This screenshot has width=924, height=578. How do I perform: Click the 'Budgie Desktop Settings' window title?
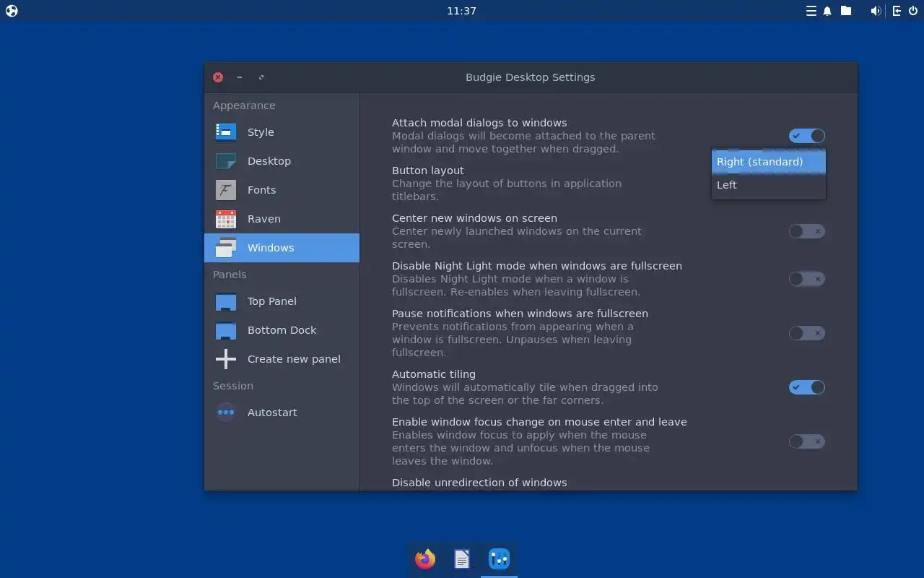531,77
